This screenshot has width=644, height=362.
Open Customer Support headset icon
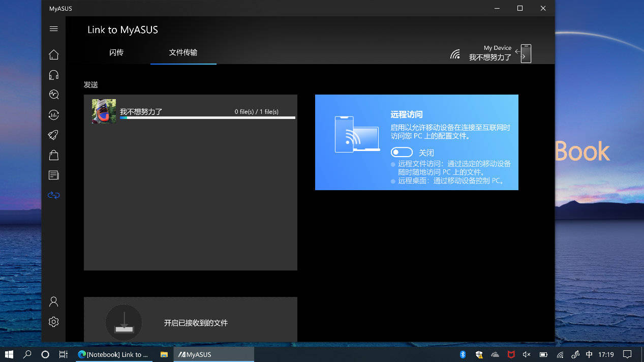coord(53,75)
